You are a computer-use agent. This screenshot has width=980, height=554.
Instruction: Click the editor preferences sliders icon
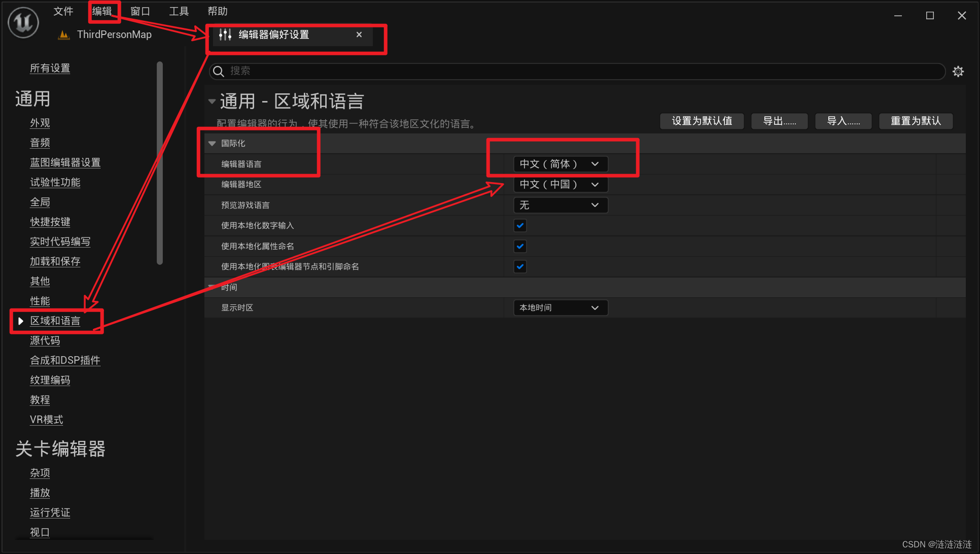point(225,34)
